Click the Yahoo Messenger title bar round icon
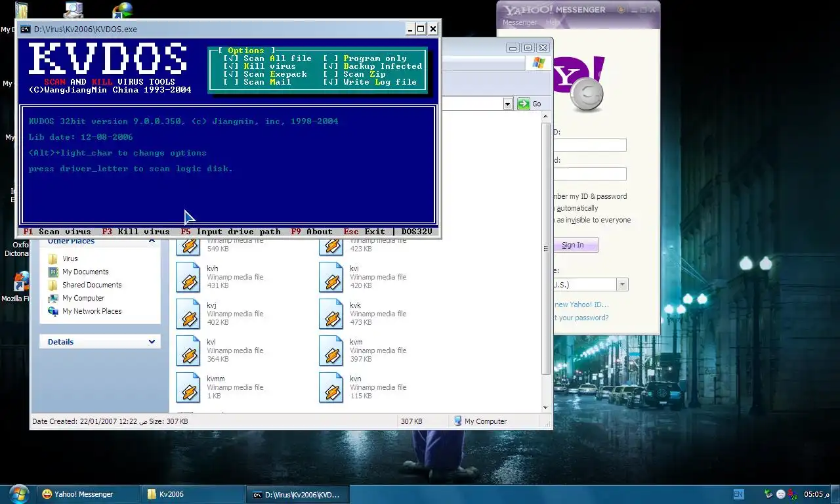This screenshot has height=504, width=840. pyautogui.click(x=621, y=10)
